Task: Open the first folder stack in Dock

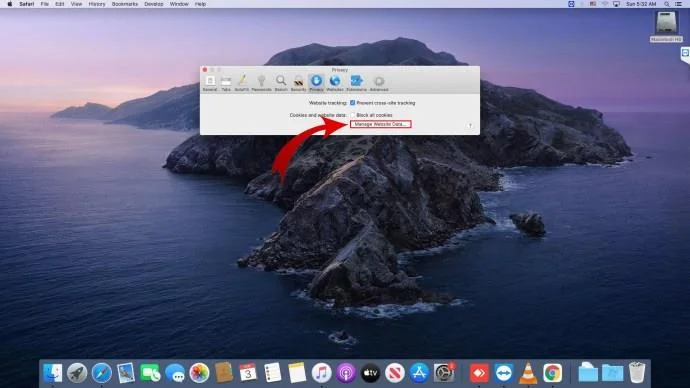Action: click(588, 373)
